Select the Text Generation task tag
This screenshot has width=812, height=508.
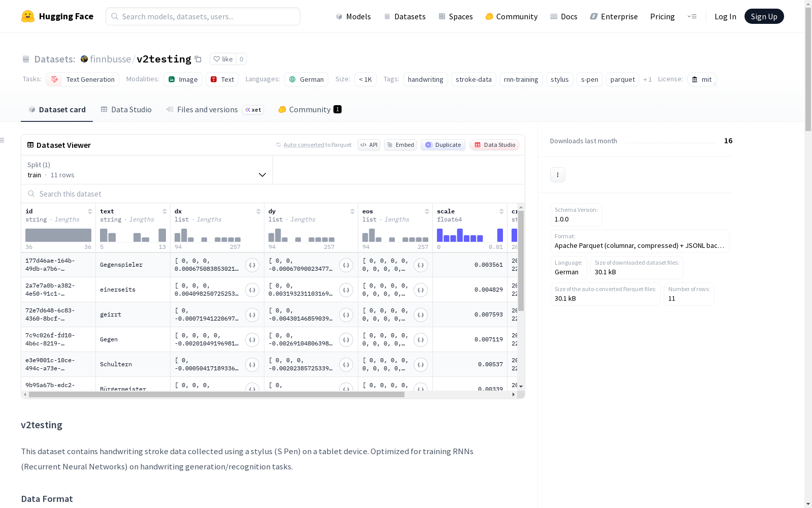tap(83, 79)
